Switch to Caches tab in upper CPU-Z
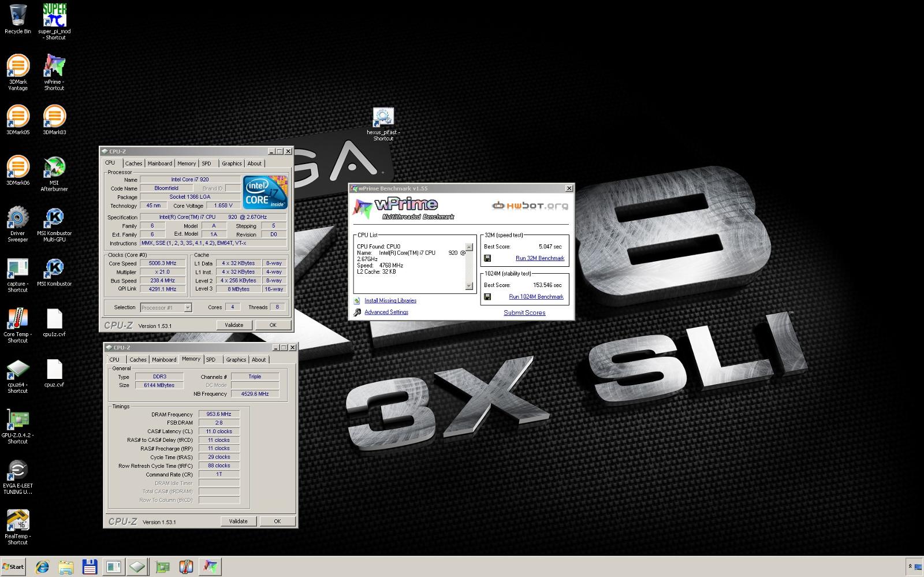 133,163
